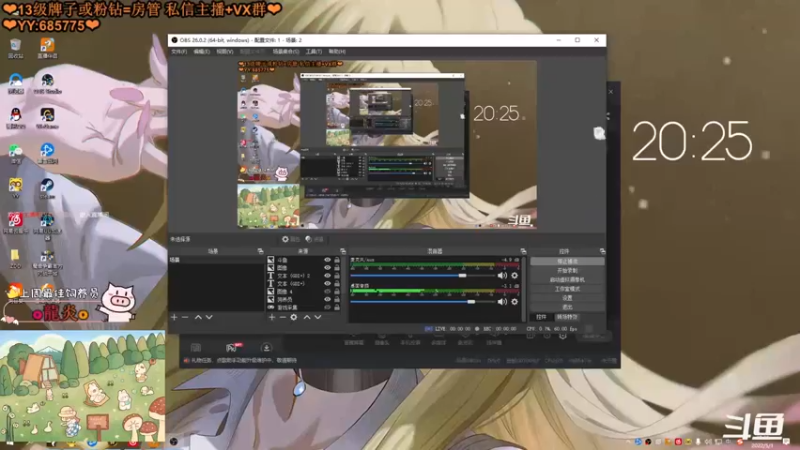This screenshot has height=450, width=800.
Task: Show the hidden 图像 4 source
Action: (x=328, y=291)
